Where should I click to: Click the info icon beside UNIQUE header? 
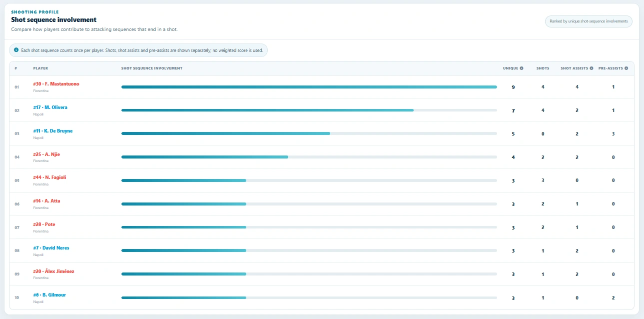pos(522,68)
